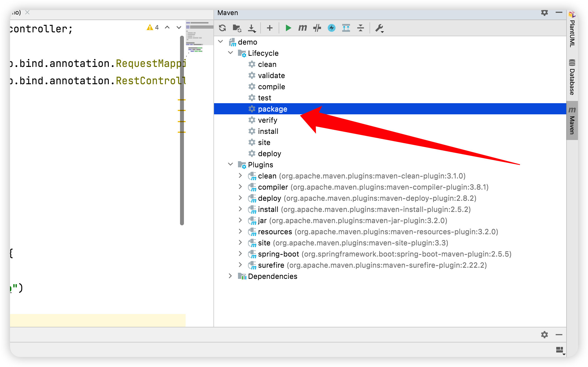Select the Plugins folder label
Viewport: 588px width, 367px height.
(x=260, y=165)
